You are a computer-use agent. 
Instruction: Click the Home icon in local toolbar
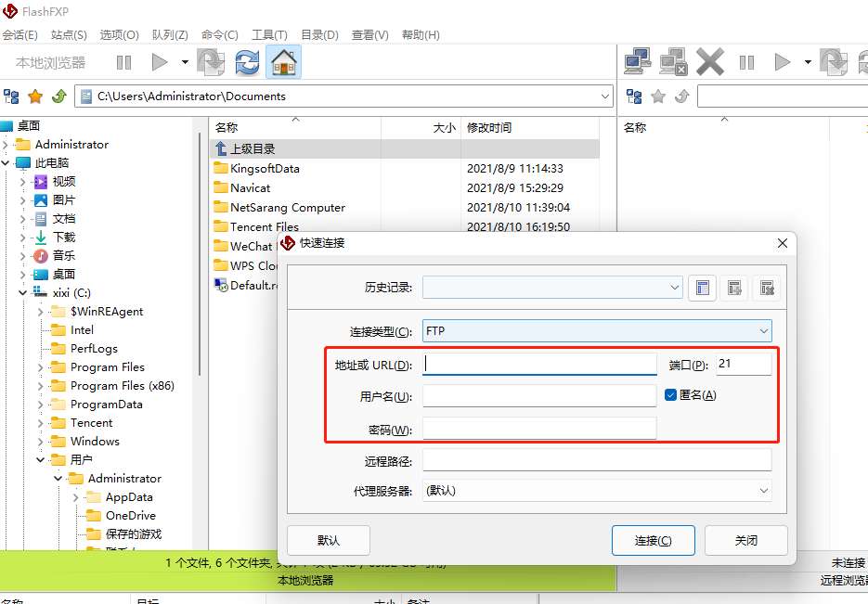[283, 62]
